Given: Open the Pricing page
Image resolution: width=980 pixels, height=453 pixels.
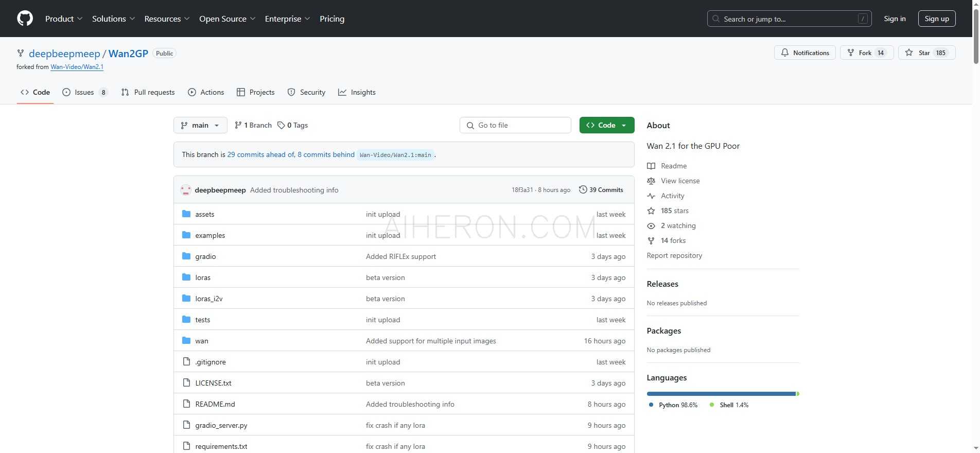Looking at the screenshot, I should click(332, 19).
